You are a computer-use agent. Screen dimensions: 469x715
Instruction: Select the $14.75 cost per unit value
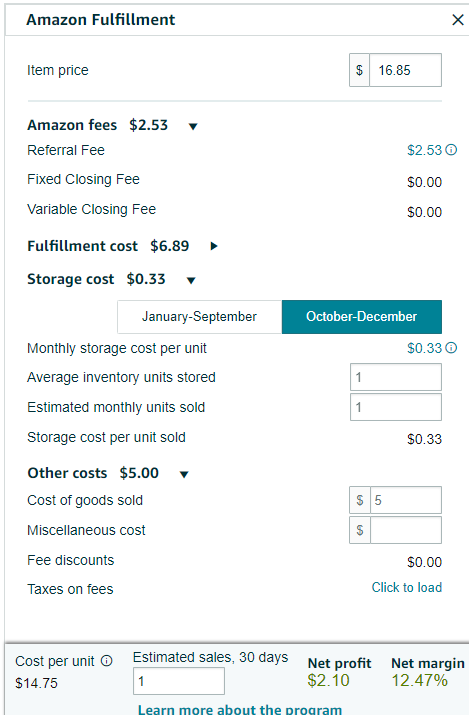(x=36, y=683)
